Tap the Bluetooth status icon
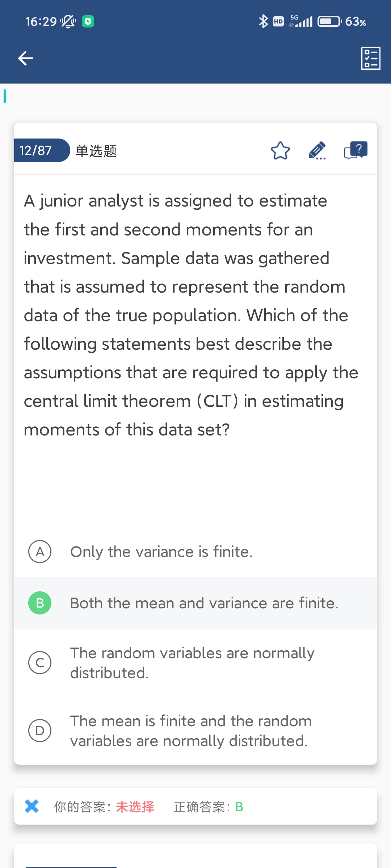Image resolution: width=391 pixels, height=868 pixels. (x=263, y=21)
